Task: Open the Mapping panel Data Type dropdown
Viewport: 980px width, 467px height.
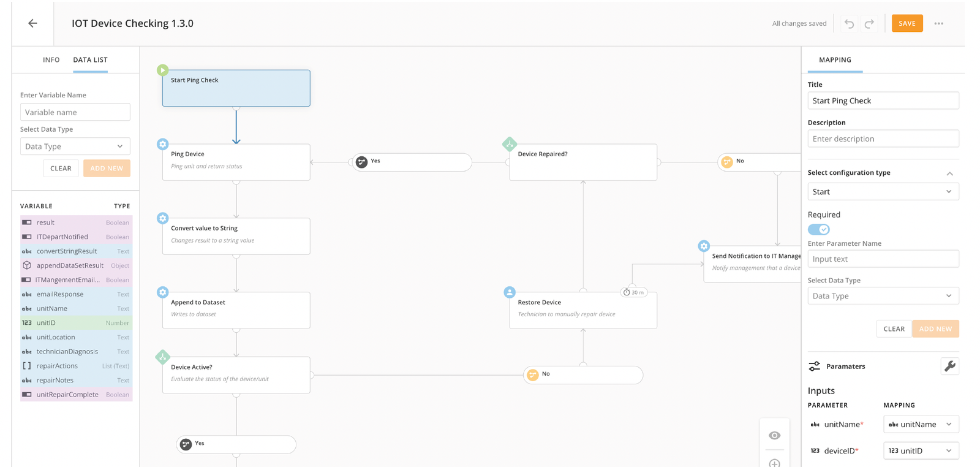Action: [883, 296]
